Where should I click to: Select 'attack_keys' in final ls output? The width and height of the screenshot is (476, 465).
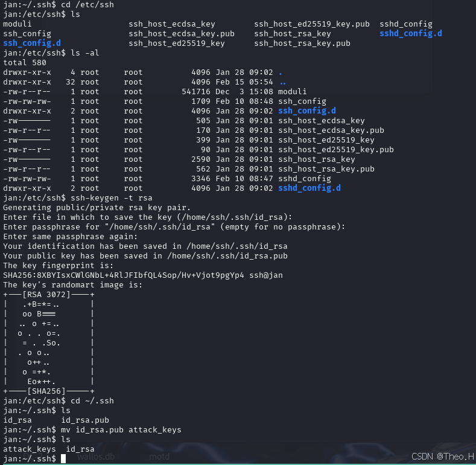(30, 449)
